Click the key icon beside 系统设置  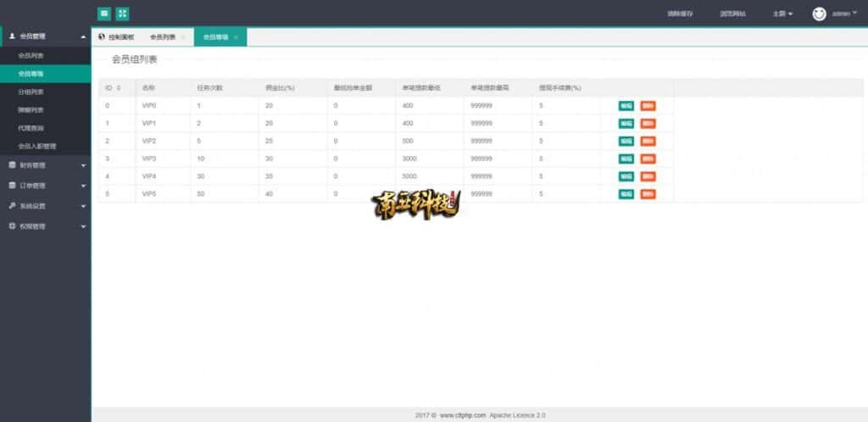click(12, 206)
